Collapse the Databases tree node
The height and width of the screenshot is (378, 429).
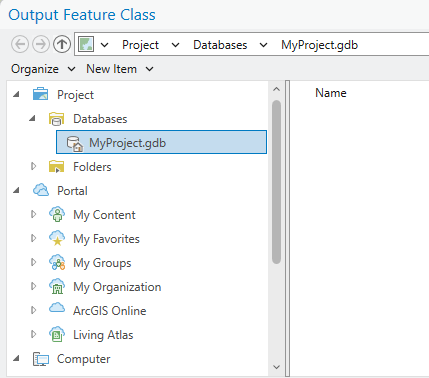tap(32, 118)
